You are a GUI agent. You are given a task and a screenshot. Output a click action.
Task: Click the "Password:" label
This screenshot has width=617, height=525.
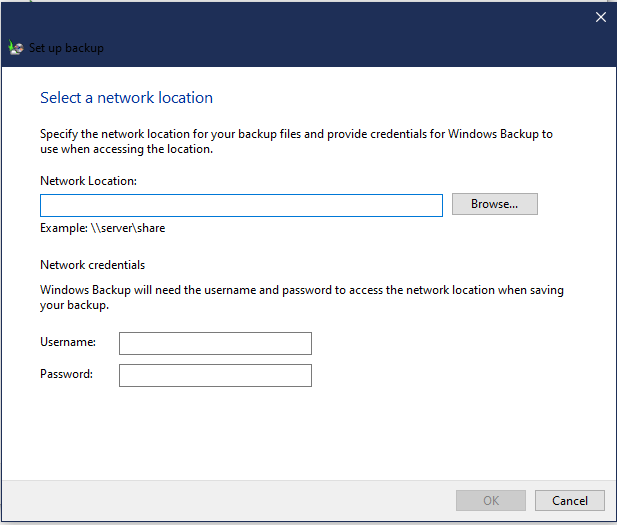66,374
